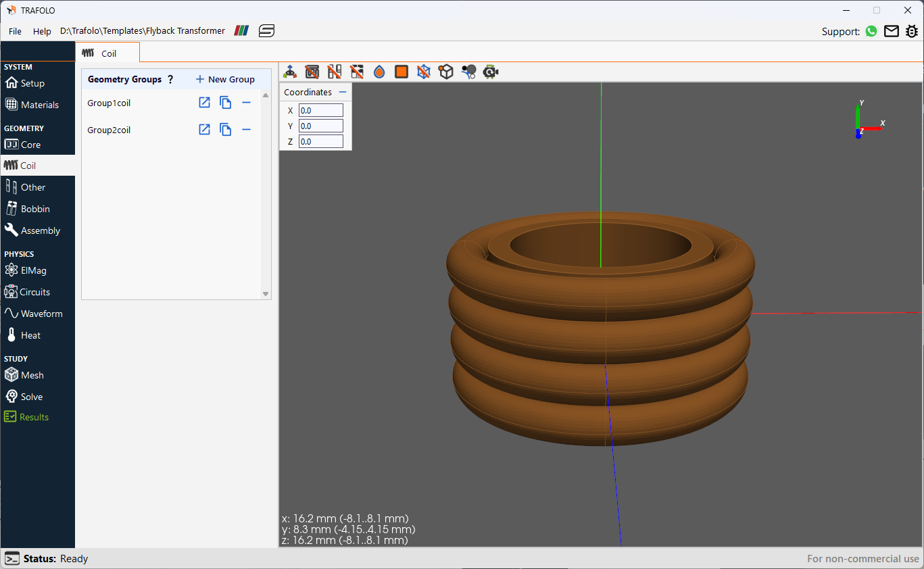Create a New Group
Viewport: 924px width, 569px height.
[224, 79]
